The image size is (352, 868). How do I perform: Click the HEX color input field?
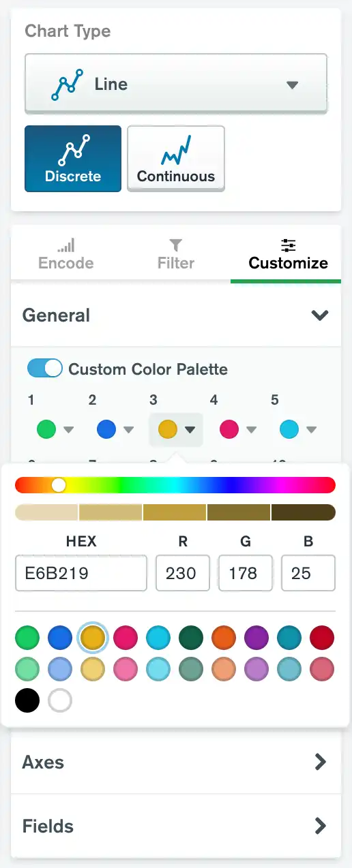point(81,573)
